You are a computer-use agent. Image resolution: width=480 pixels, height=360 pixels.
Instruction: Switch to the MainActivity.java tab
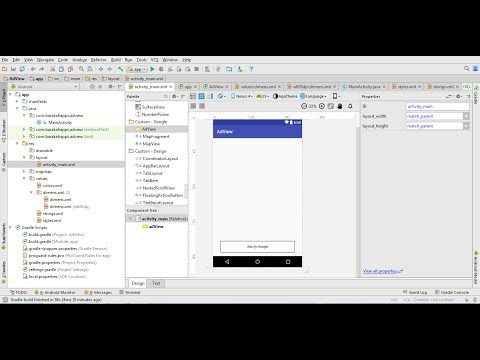[364, 87]
